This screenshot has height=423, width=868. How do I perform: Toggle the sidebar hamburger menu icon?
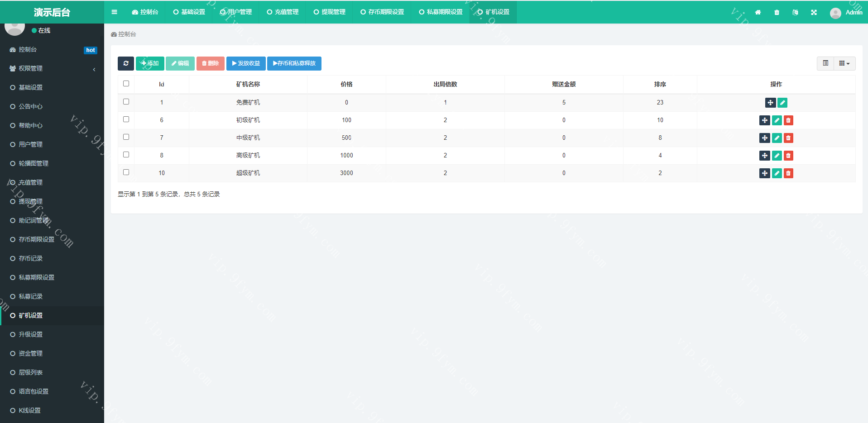(x=114, y=12)
